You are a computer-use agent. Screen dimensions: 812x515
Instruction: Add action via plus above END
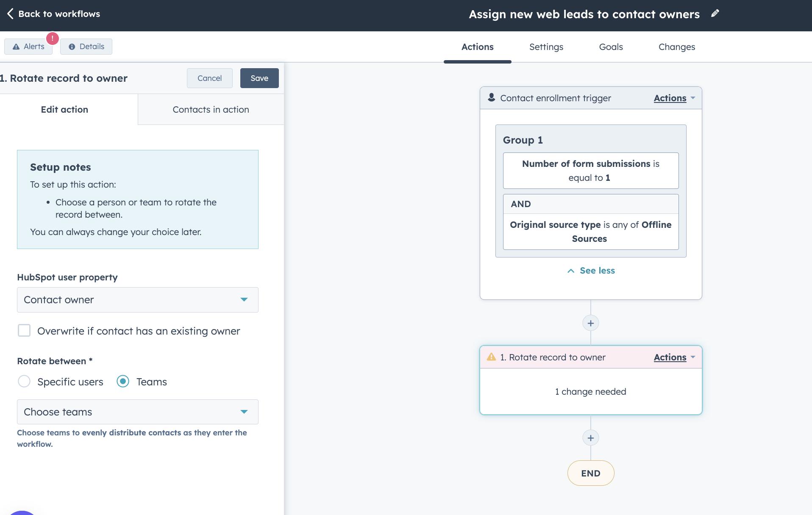click(x=590, y=438)
